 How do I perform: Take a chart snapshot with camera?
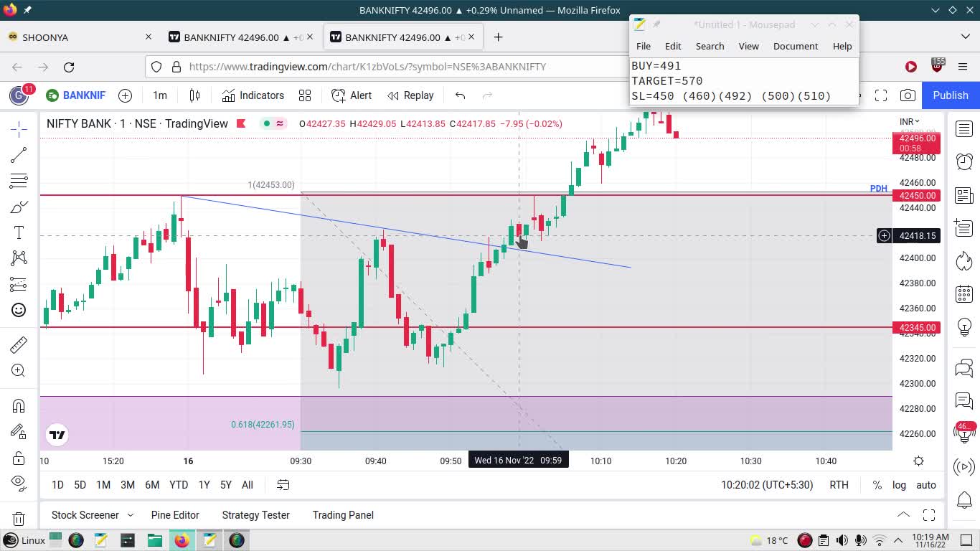coord(908,95)
